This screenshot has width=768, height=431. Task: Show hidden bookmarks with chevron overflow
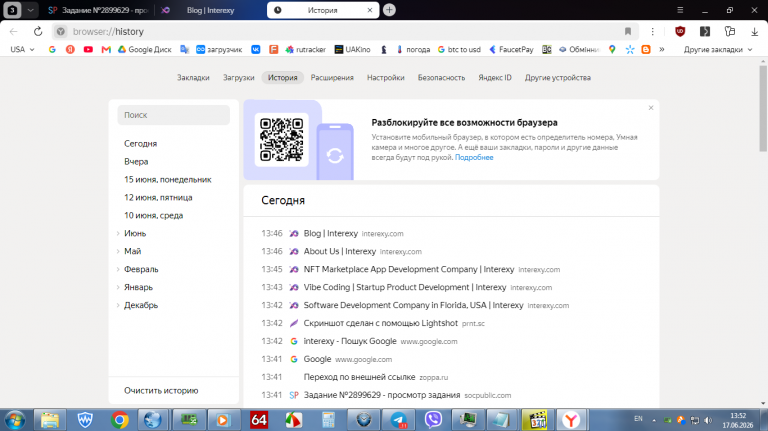pyautogui.click(x=662, y=49)
